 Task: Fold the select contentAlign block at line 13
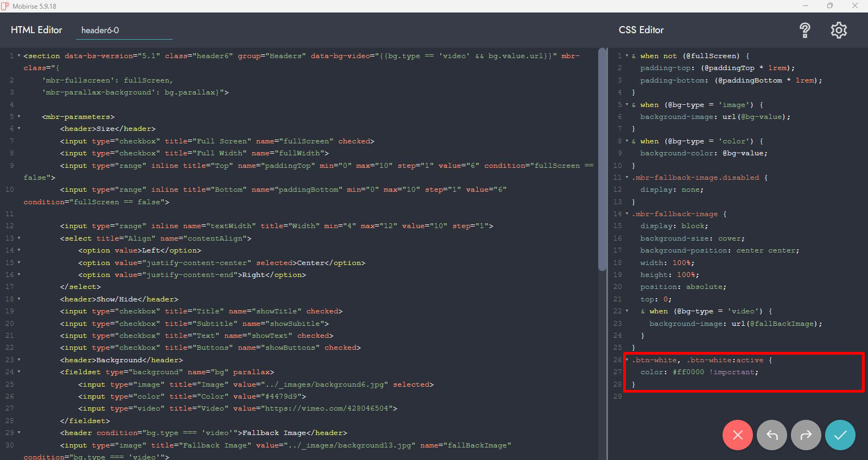(19, 238)
